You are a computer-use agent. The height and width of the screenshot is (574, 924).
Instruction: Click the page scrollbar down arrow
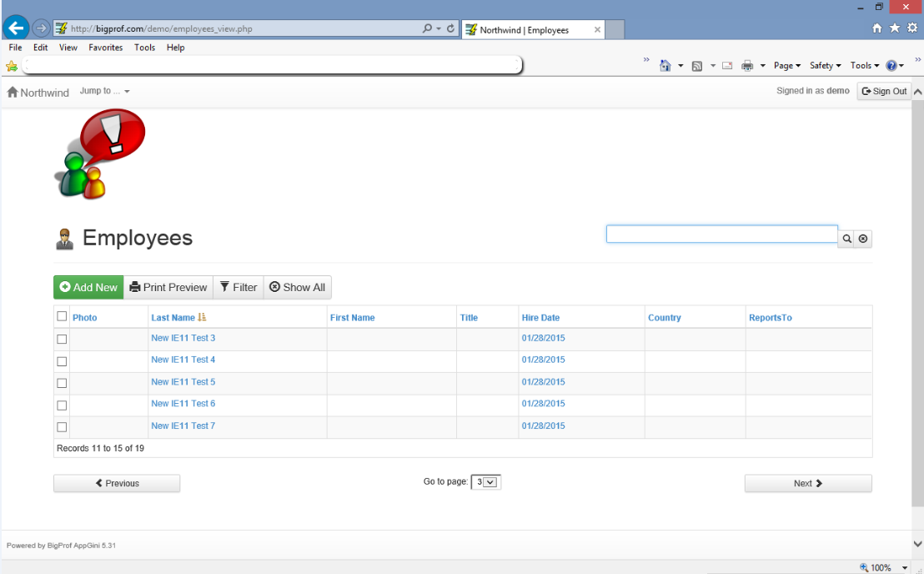pos(917,544)
